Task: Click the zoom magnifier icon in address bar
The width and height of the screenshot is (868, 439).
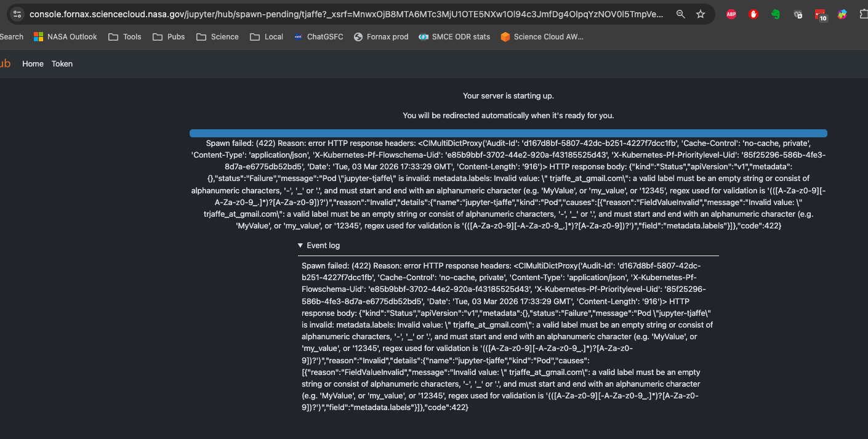Action: [x=680, y=14]
